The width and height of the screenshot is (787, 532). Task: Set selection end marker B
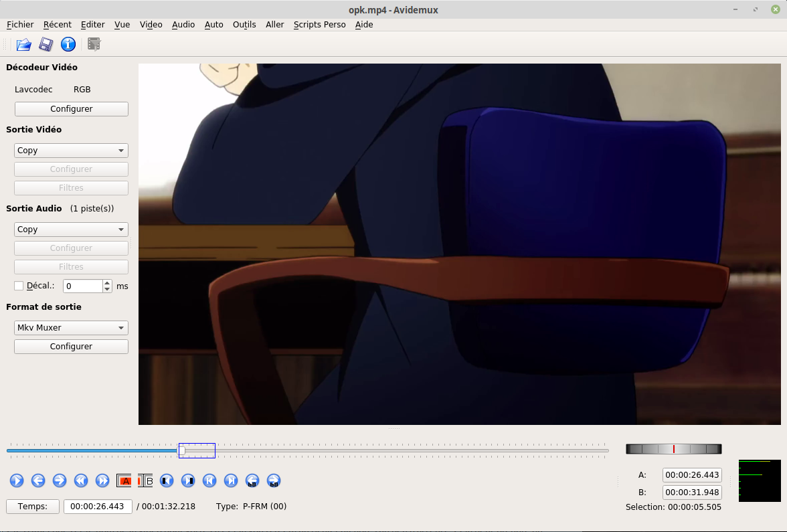[145, 480]
